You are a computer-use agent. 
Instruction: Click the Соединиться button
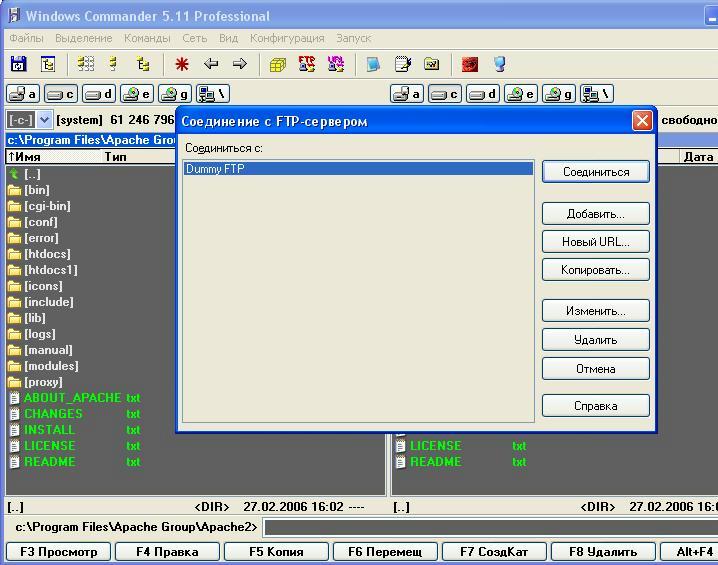[596, 172]
